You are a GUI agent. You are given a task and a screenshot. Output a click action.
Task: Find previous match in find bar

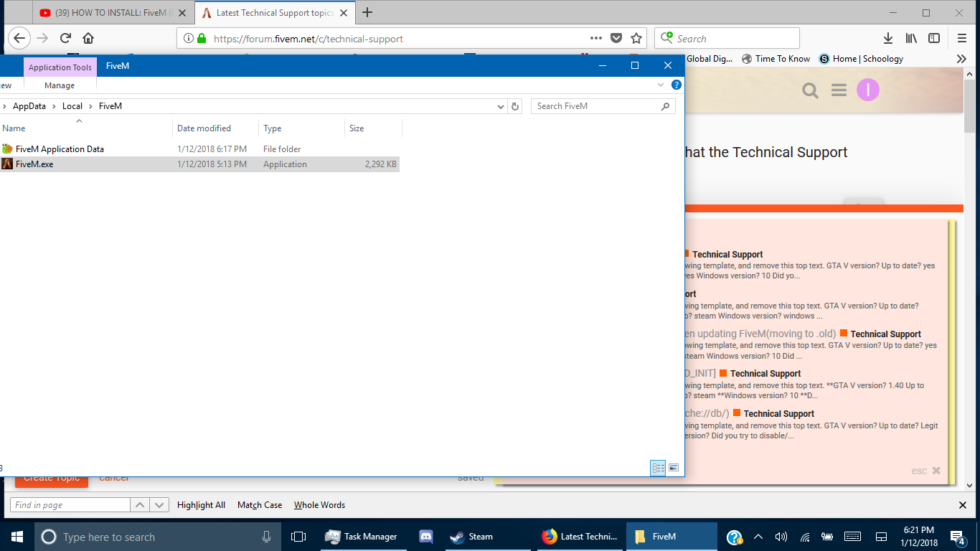(x=140, y=505)
